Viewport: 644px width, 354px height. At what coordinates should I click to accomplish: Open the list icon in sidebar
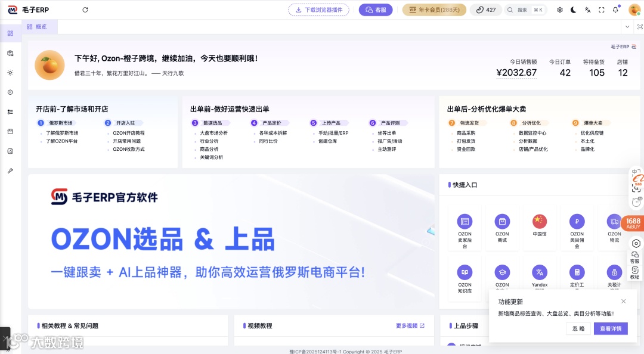(10, 111)
